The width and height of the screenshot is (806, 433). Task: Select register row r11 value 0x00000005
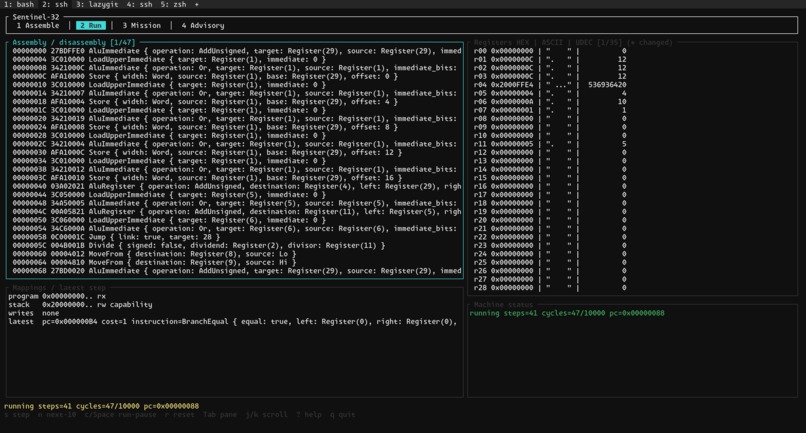coord(550,144)
